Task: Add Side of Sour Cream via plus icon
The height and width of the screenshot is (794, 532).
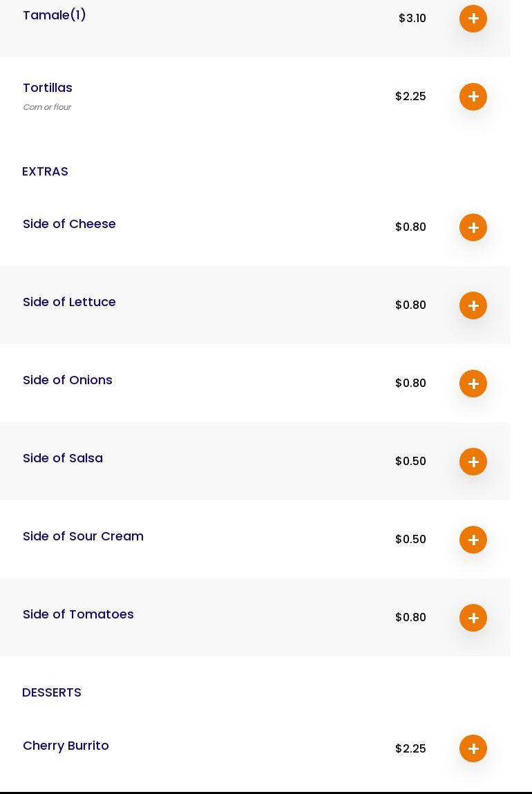Action: [473, 540]
